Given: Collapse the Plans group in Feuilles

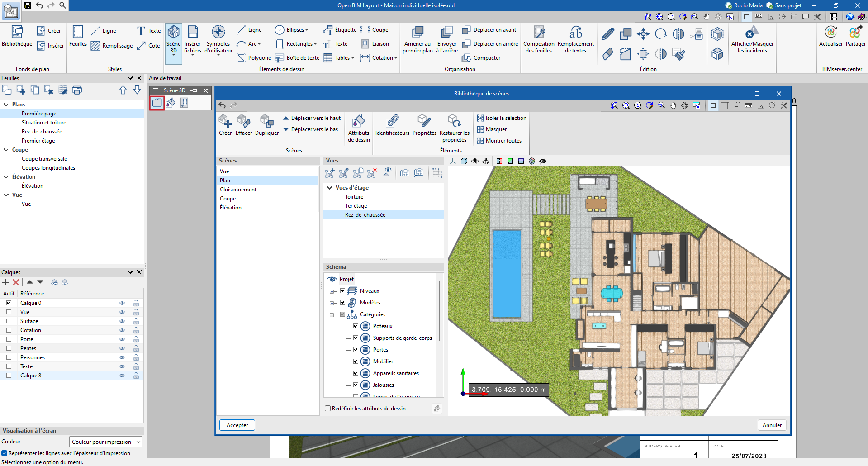Looking at the screenshot, I should coord(6,105).
